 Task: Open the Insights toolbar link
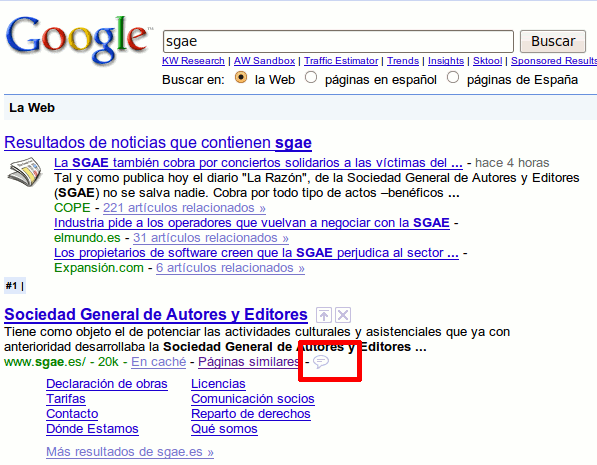(446, 61)
